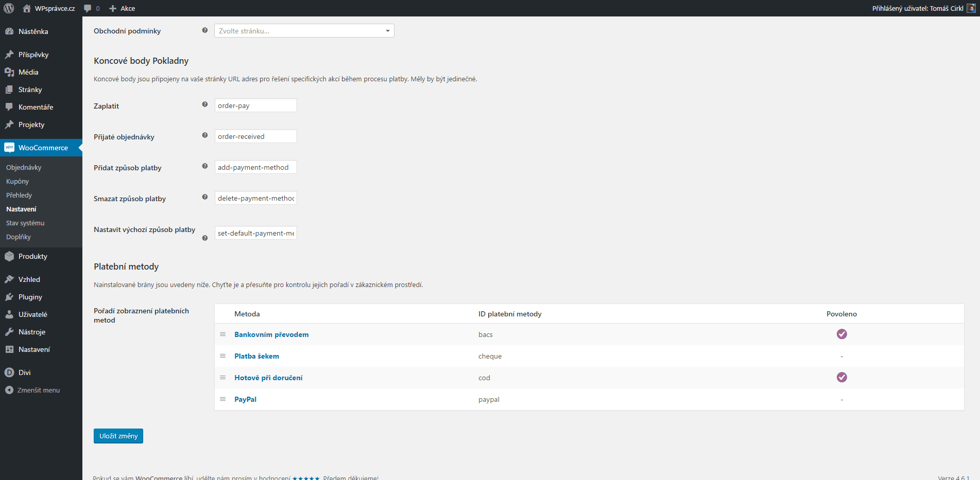Focus the order-pay endpoint field
Viewport: 980px width, 480px height.
(256, 105)
